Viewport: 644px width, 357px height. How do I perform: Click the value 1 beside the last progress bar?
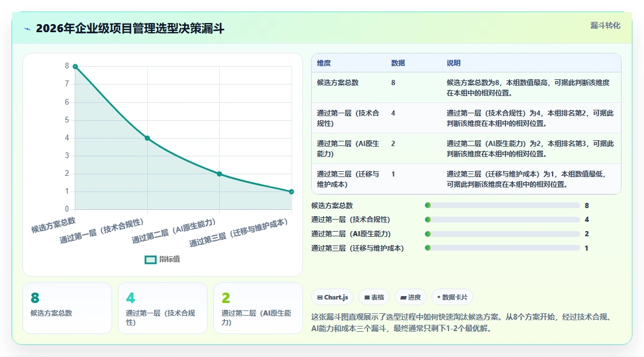(586, 248)
